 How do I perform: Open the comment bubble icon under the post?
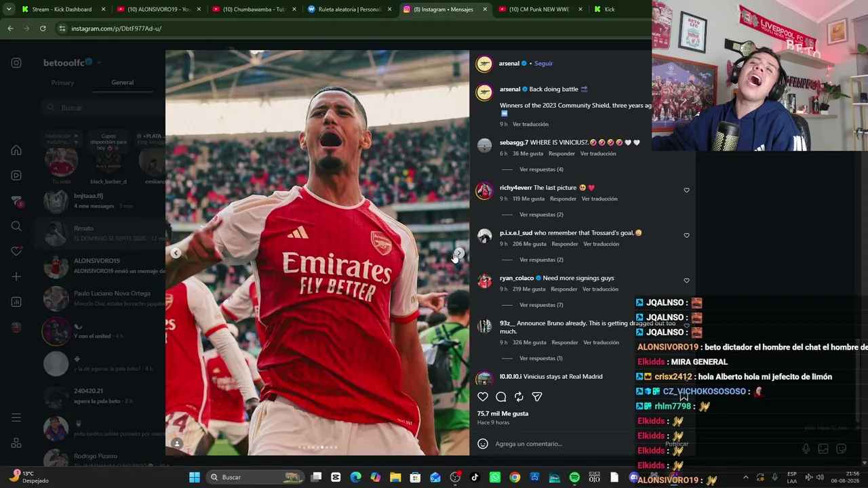tap(501, 396)
